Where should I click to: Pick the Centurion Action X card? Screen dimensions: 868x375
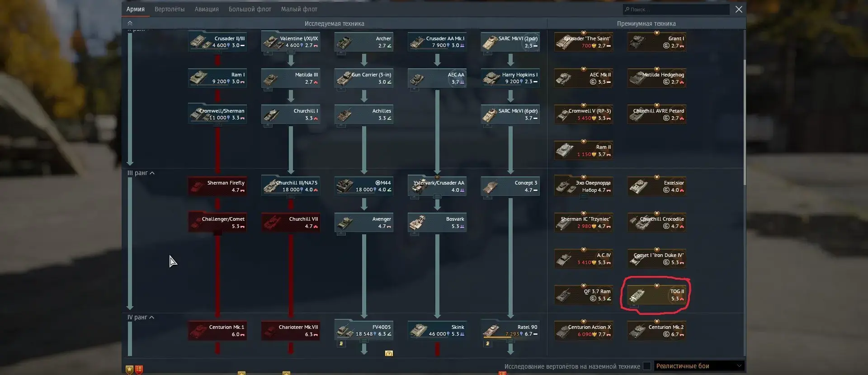[x=584, y=331]
